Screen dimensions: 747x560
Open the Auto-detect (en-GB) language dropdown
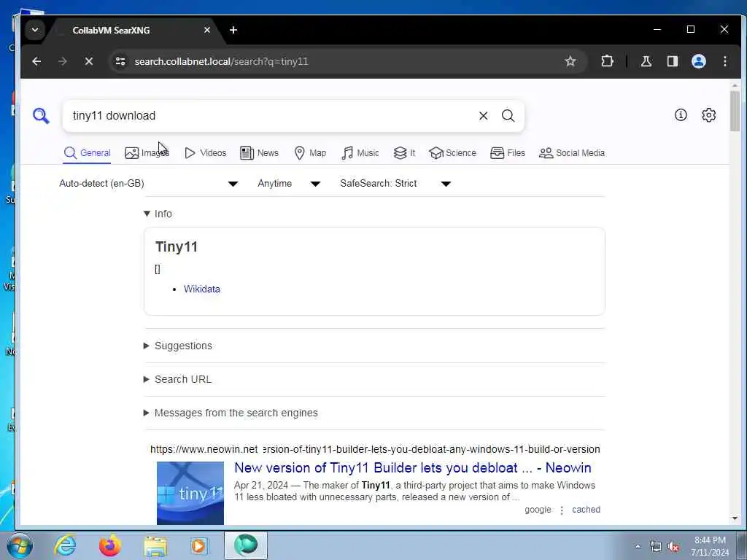[x=148, y=183]
